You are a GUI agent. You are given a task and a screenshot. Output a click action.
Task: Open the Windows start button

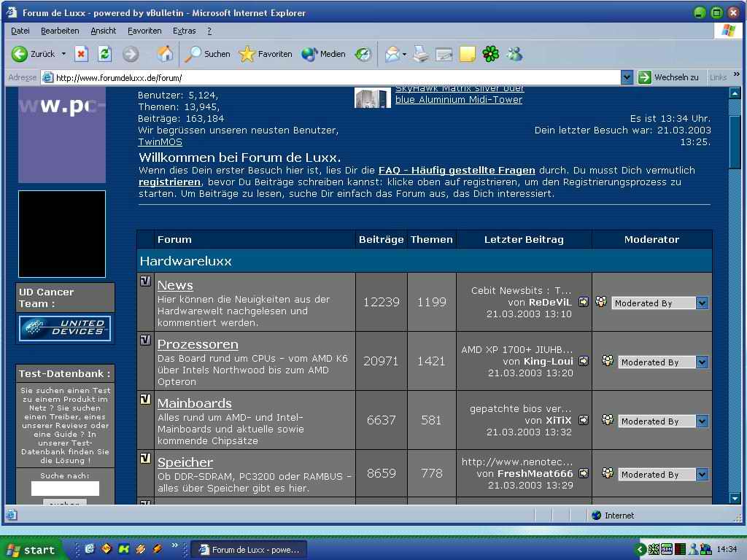point(31,550)
